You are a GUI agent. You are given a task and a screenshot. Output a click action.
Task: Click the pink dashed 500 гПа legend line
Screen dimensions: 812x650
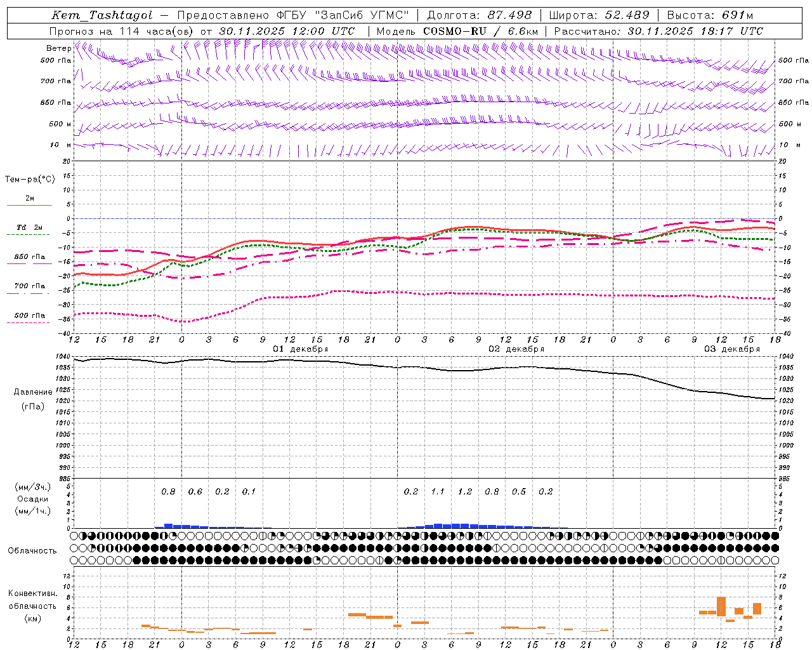click(x=29, y=322)
